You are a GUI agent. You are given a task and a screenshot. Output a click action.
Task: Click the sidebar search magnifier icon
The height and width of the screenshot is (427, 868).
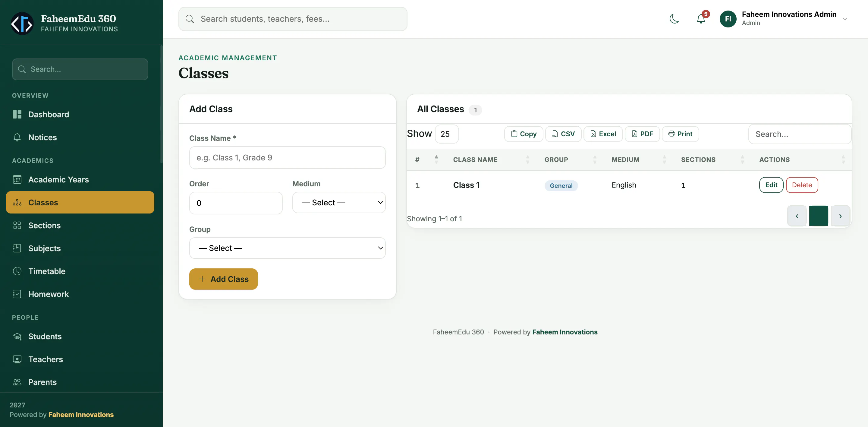click(x=22, y=69)
